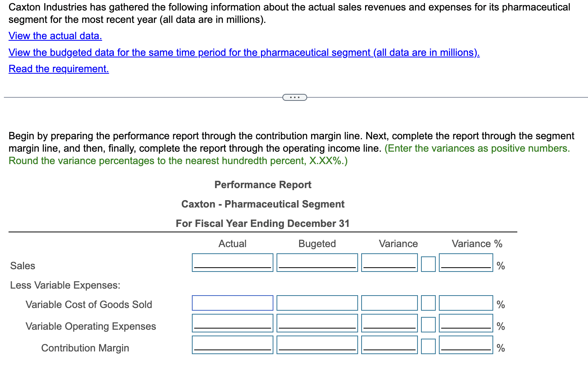Click Variable Operating Expenses Actual field
This screenshot has height=391, width=588.
pos(233,323)
